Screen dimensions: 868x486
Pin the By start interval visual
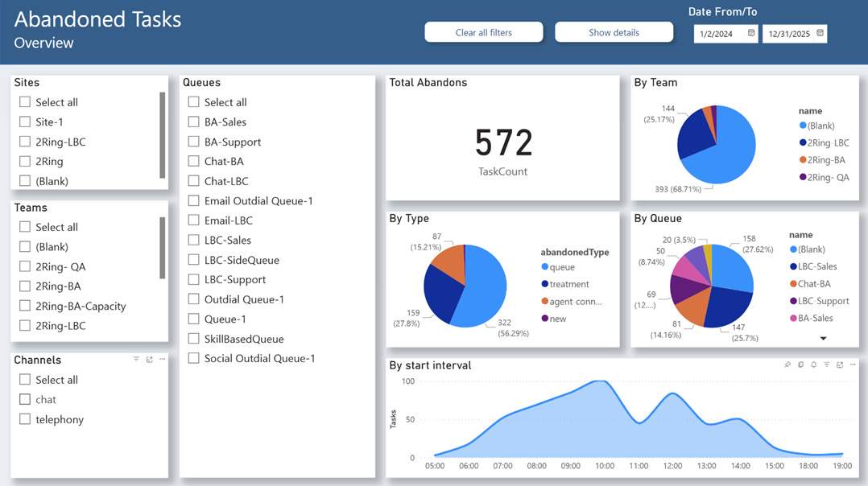(x=787, y=364)
